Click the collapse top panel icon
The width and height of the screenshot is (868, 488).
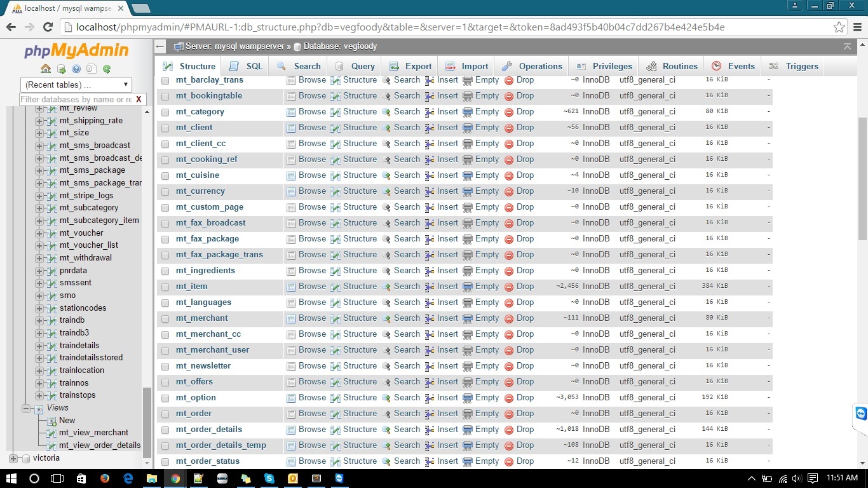[x=847, y=46]
